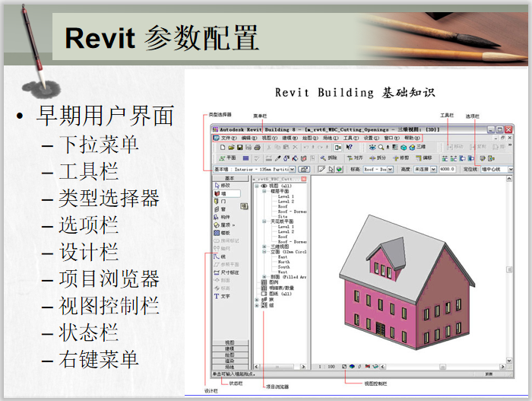
Task: Open the wall type selector dropdown
Action: [x=291, y=169]
